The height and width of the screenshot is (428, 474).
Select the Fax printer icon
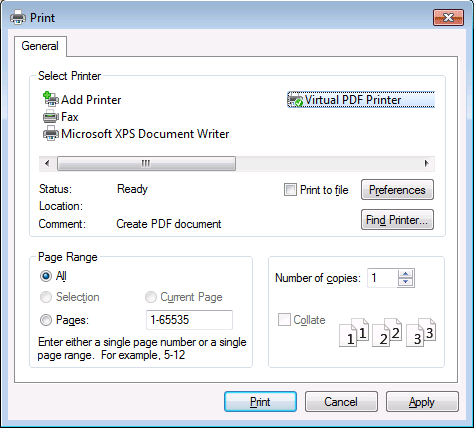[51, 117]
